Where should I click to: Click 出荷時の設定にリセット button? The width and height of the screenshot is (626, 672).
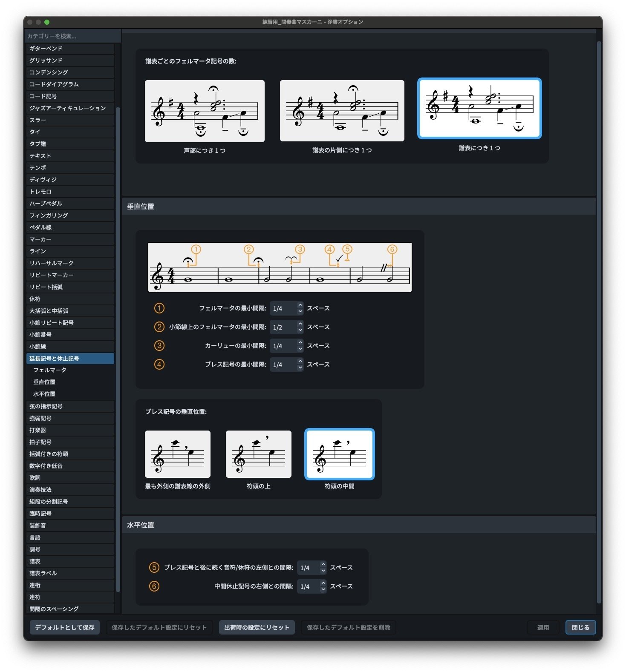click(257, 627)
